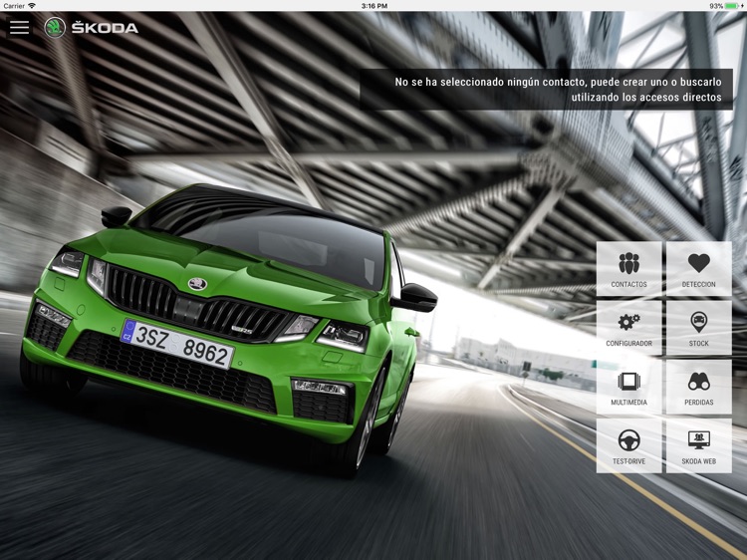Viewport: 747px width, 560px height.
Task: Tap the 3:16 PM clock
Action: (x=373, y=6)
